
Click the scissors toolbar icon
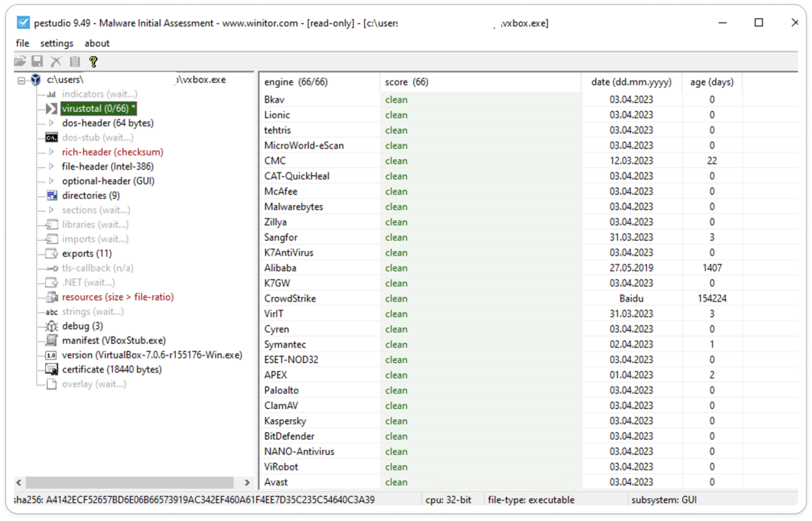[56, 61]
